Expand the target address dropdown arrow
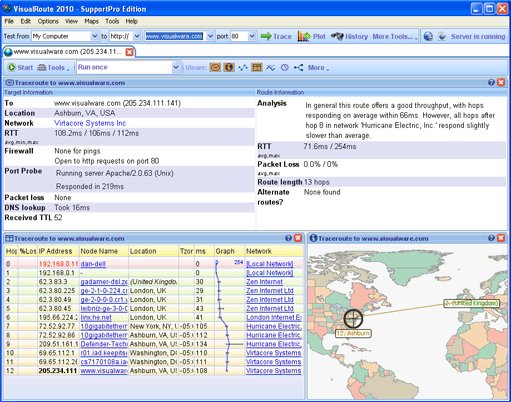 pos(210,36)
